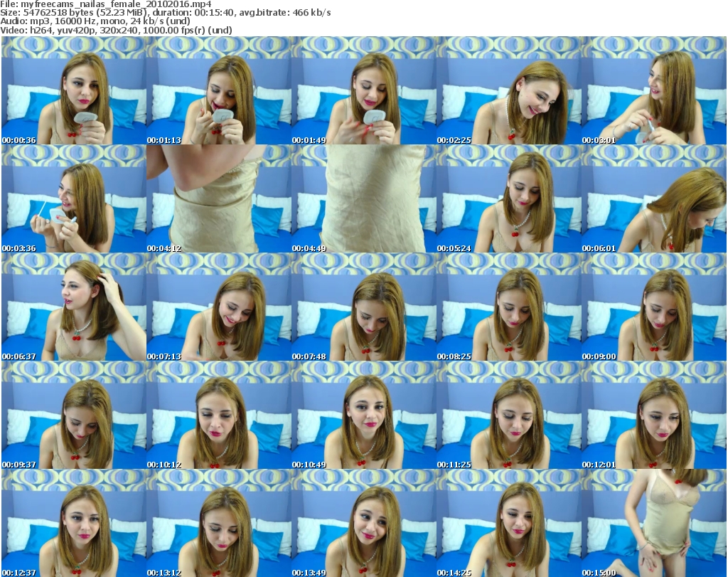This screenshot has height=577, width=728.
Task: Select the thumbnail stamped 00:10:49
Action: coord(363,415)
